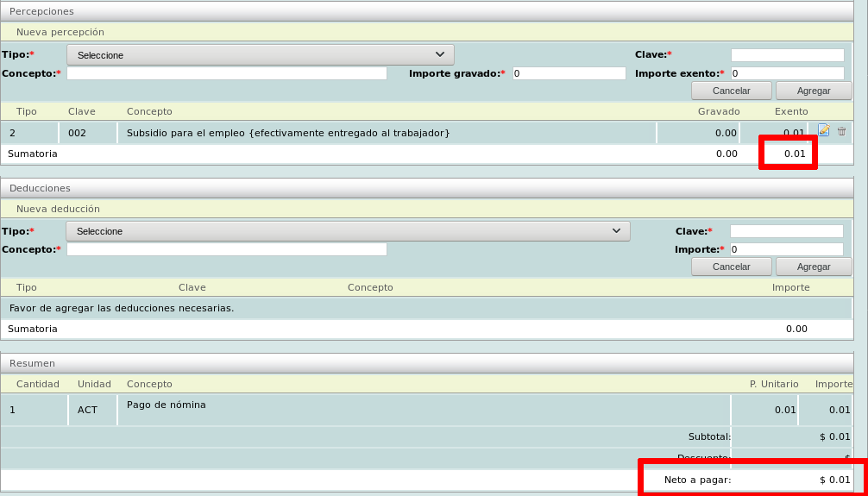The width and height of the screenshot is (868, 496).
Task: Cancel the new deduction entry
Action: click(731, 267)
